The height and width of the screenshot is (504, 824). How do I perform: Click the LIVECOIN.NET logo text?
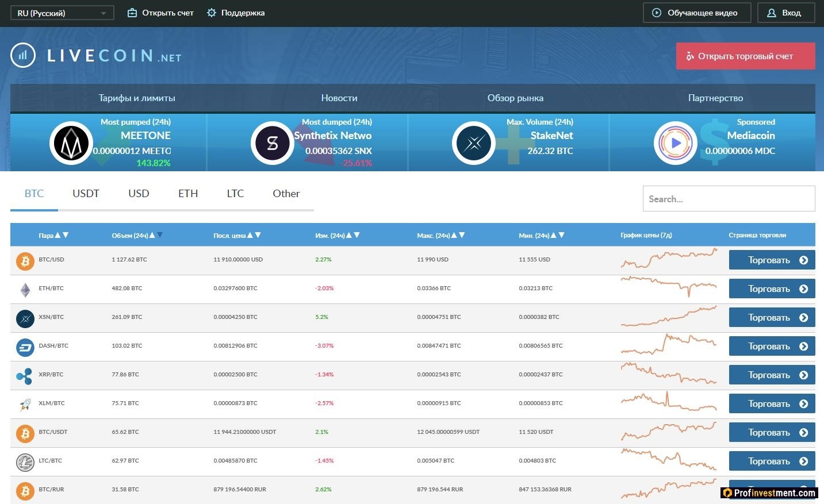click(x=114, y=56)
